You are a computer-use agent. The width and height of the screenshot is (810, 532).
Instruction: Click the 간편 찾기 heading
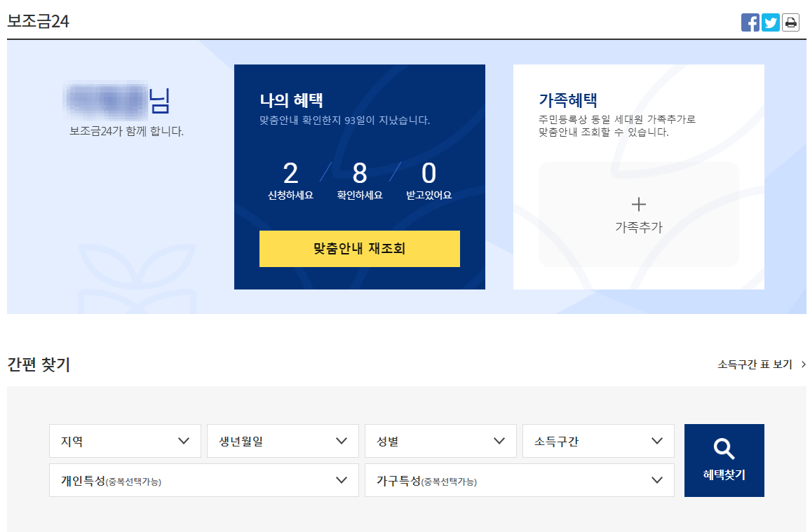coord(39,364)
